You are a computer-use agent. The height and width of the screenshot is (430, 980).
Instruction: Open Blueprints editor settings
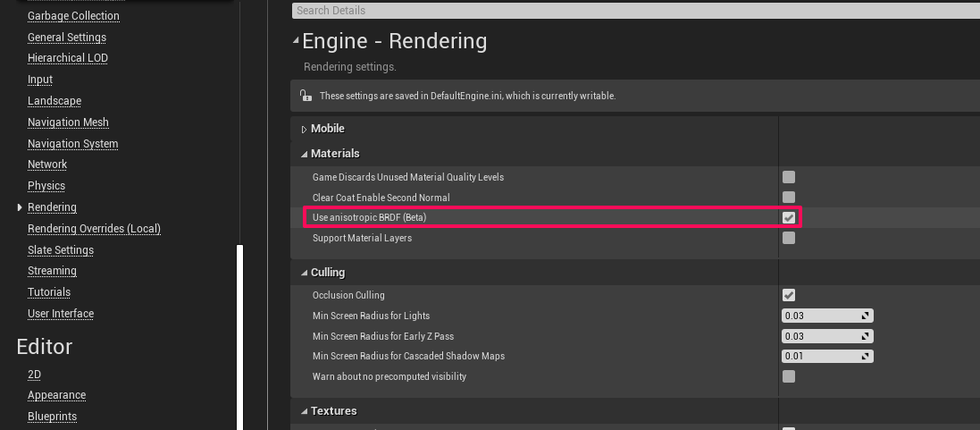(52, 417)
